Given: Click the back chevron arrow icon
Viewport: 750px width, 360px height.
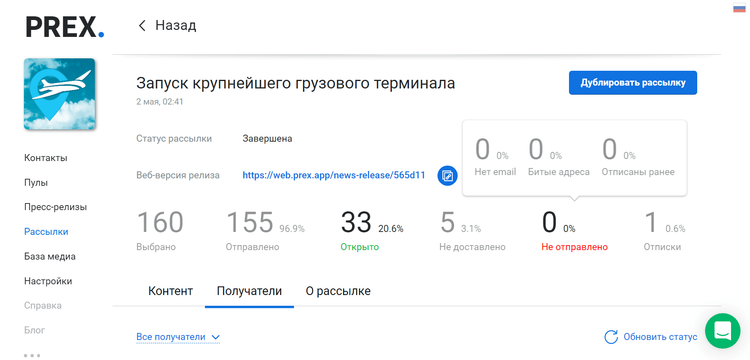Looking at the screenshot, I should click(x=142, y=25).
